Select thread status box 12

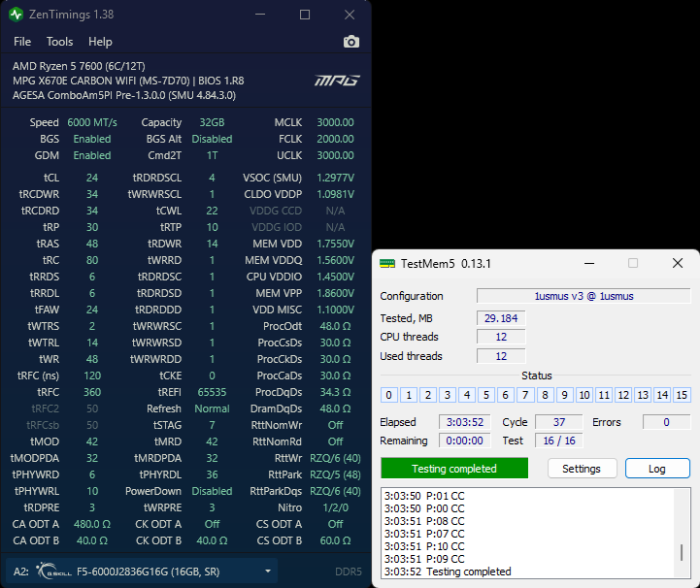623,395
